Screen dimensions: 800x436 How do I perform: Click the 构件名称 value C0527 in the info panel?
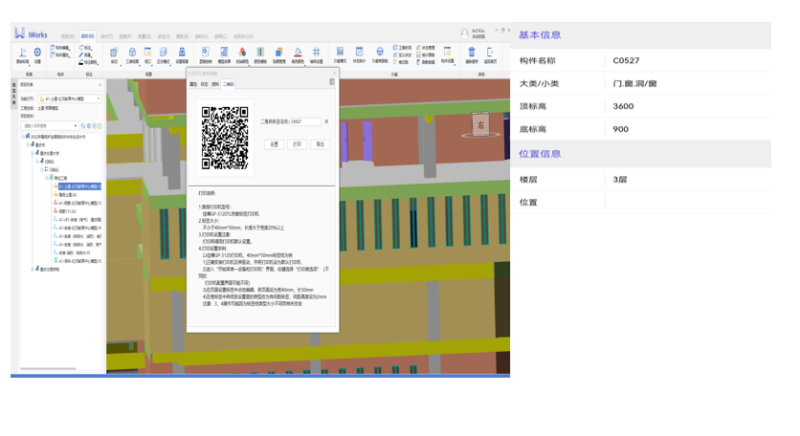click(x=626, y=60)
